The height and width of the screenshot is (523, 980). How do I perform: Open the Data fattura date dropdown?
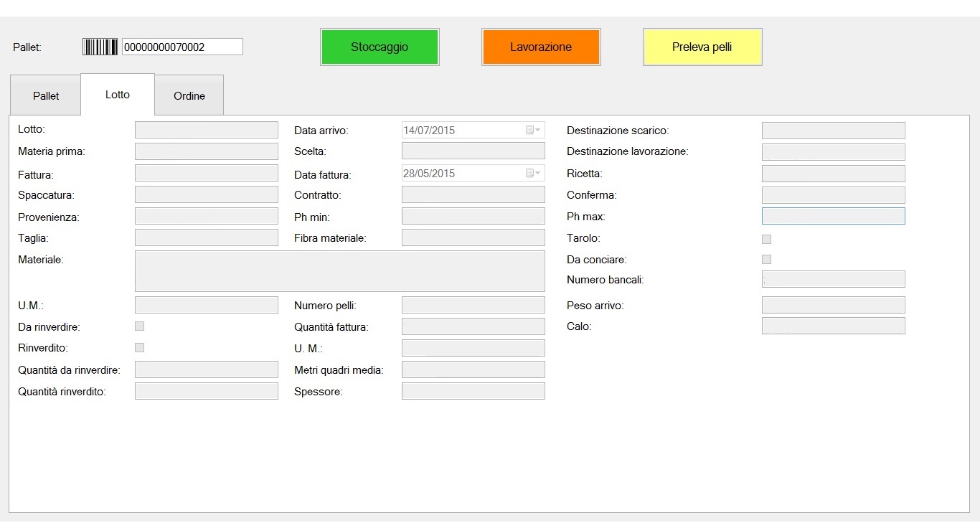tap(534, 174)
